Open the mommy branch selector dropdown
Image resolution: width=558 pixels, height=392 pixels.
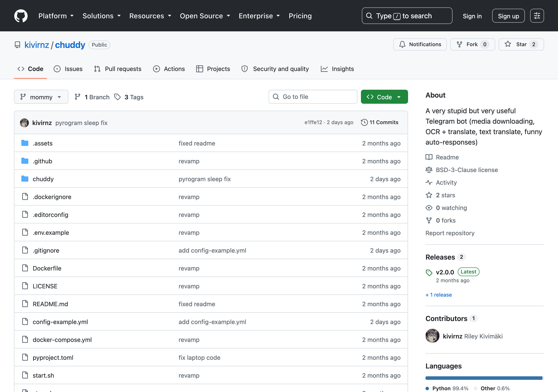point(41,97)
